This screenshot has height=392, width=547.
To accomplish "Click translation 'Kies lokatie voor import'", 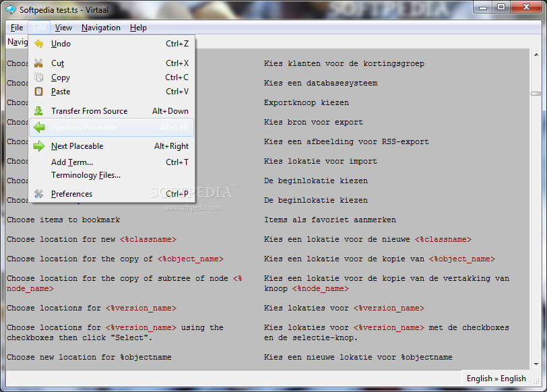I will click(x=320, y=162).
